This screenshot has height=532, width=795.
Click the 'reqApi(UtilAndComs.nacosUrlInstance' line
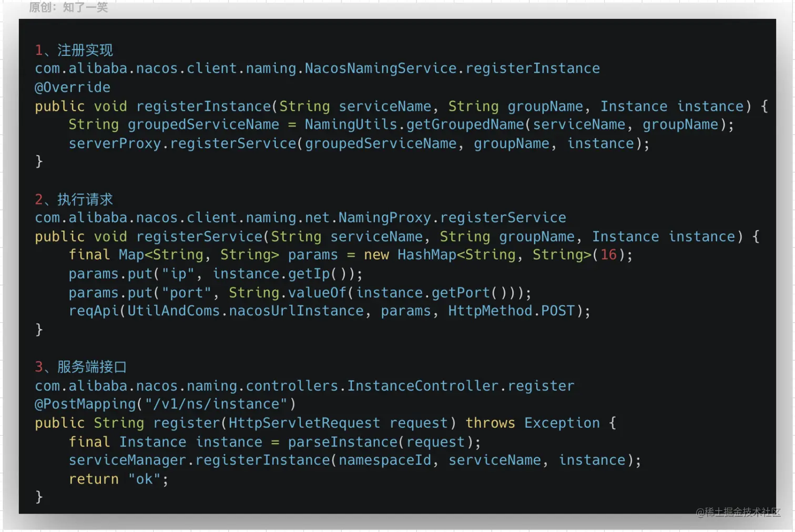coord(330,311)
